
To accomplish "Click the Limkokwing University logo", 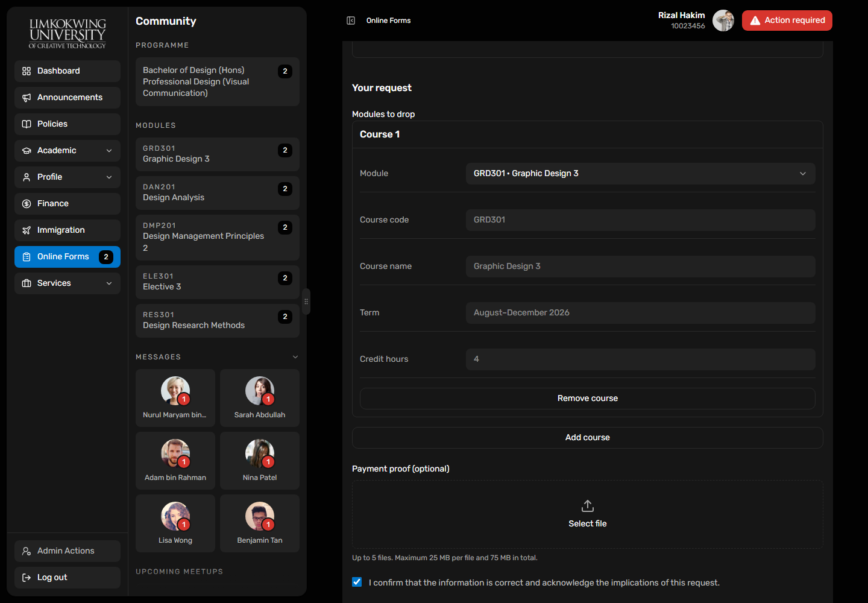I will click(68, 33).
